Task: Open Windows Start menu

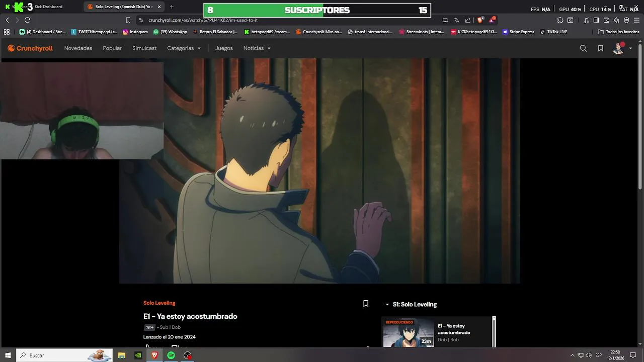Action: 8,355
